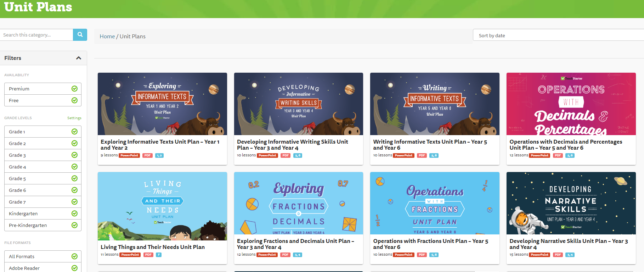644x272 pixels.
Task: Click PowerPoint badge under Writing Informative Texts
Action: point(403,155)
